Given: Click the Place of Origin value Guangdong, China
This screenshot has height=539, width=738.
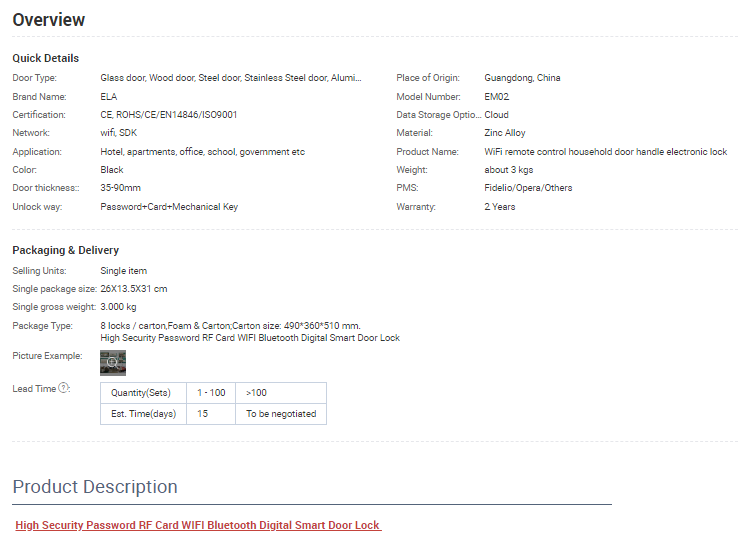Looking at the screenshot, I should (x=522, y=78).
